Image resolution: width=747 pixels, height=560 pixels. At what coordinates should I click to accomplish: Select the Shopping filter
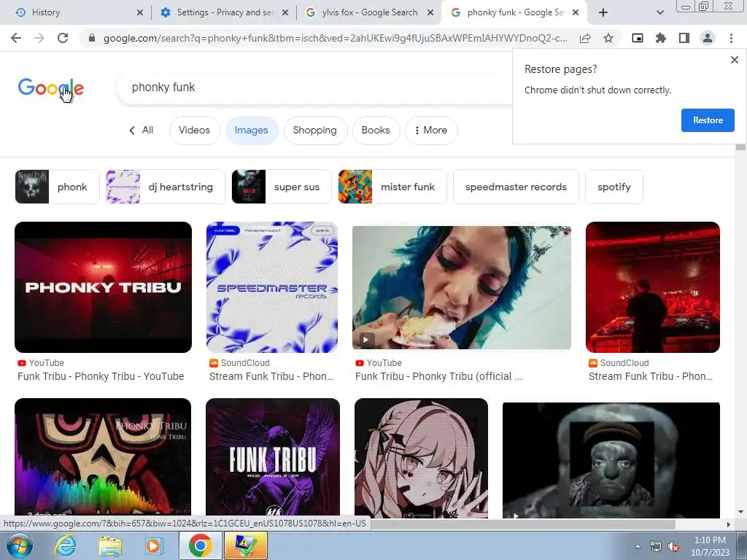(x=315, y=130)
